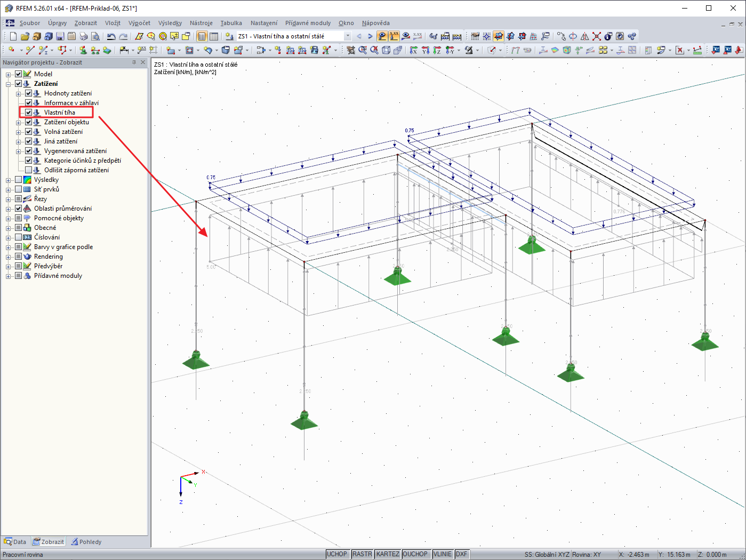Toggle the show load values icon
The image size is (746, 560).
click(394, 36)
